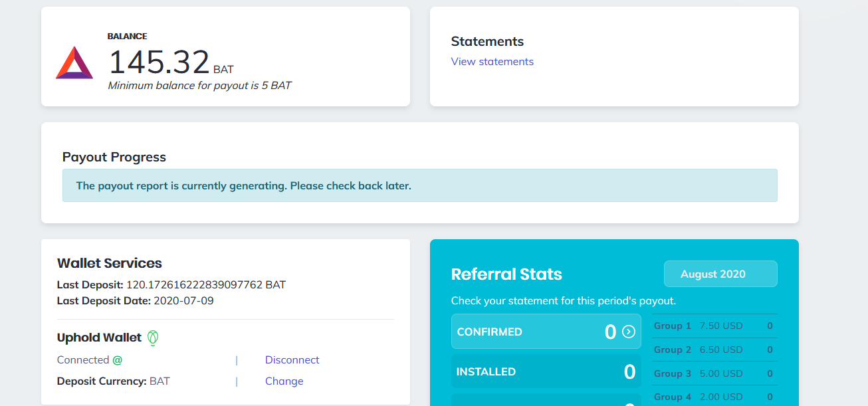Click the Last Deposit BAT amount
The height and width of the screenshot is (406, 868).
206,285
